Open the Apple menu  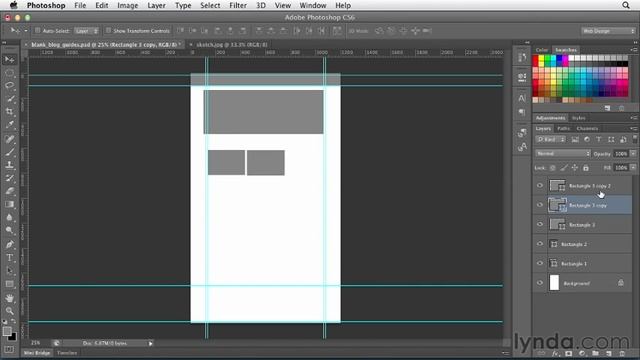(x=13, y=5)
